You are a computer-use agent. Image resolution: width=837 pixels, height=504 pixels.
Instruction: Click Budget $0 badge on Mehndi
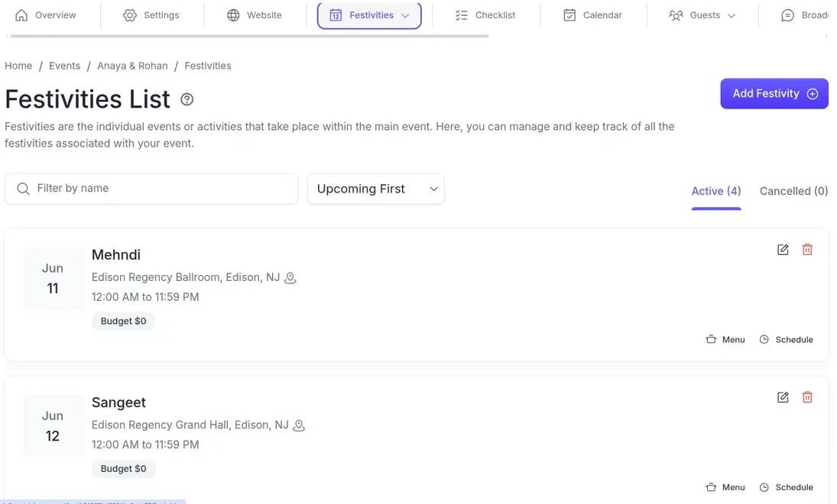click(x=123, y=321)
